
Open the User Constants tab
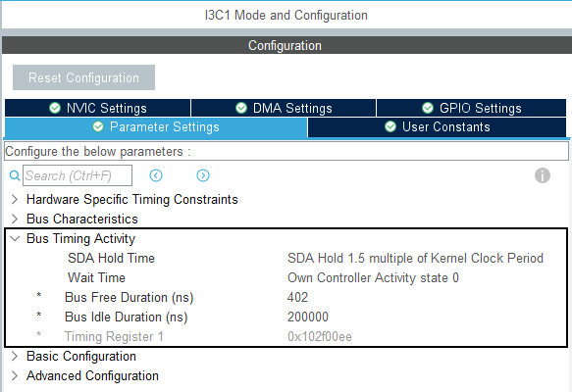coord(437,127)
